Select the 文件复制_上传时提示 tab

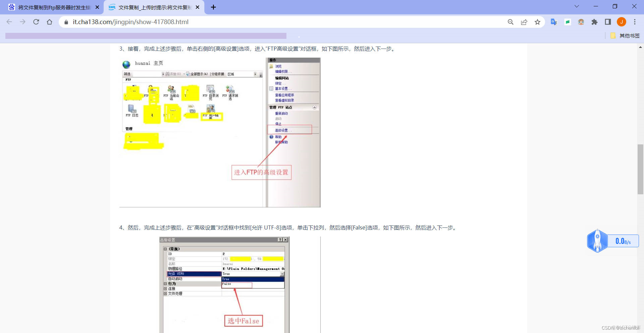click(154, 7)
